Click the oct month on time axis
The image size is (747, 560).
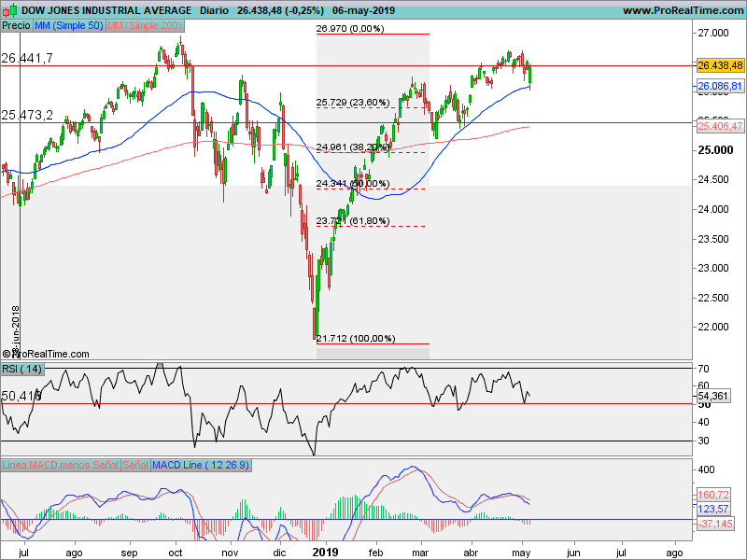pyautogui.click(x=176, y=553)
